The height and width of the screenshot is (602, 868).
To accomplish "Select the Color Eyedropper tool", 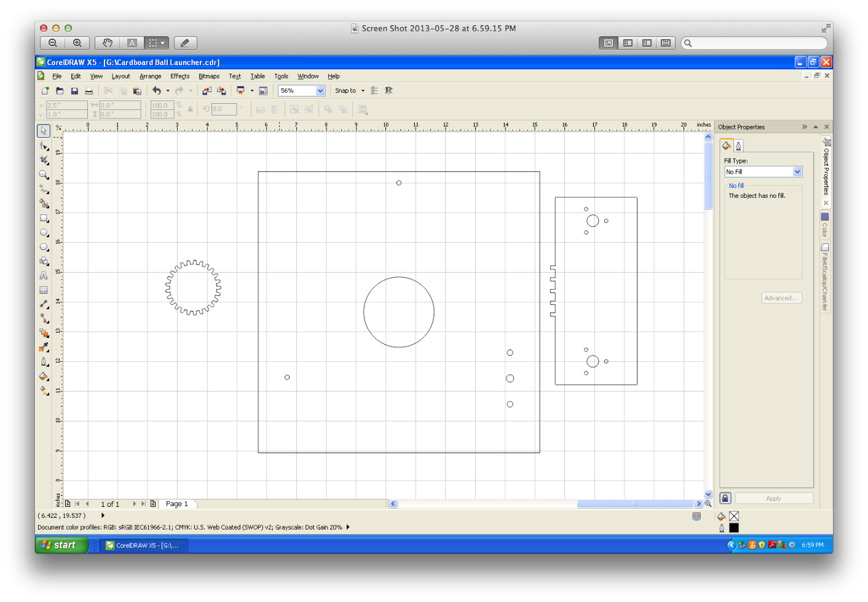I will point(44,348).
